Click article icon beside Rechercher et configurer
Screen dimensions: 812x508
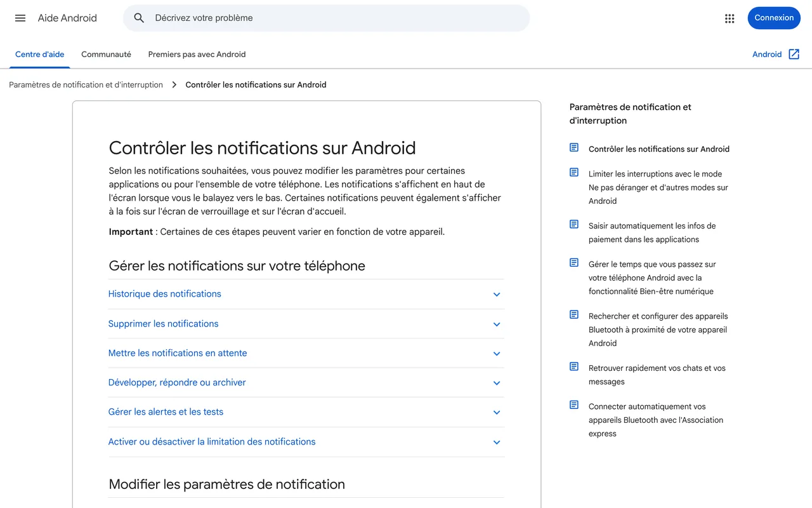[574, 315]
